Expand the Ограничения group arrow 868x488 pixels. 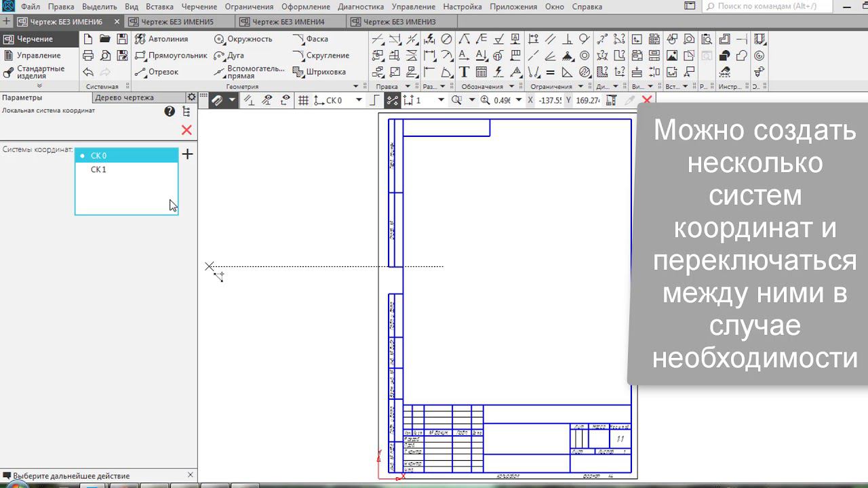coord(580,87)
